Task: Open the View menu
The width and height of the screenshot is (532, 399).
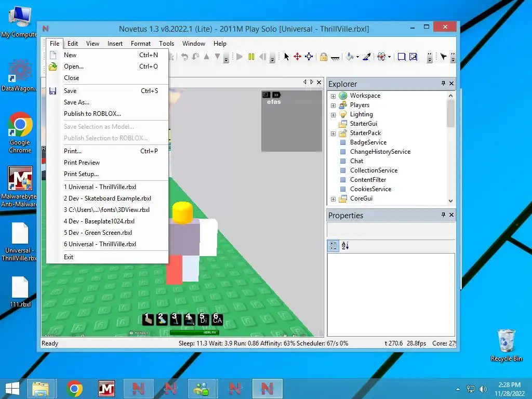Action: [x=92, y=44]
